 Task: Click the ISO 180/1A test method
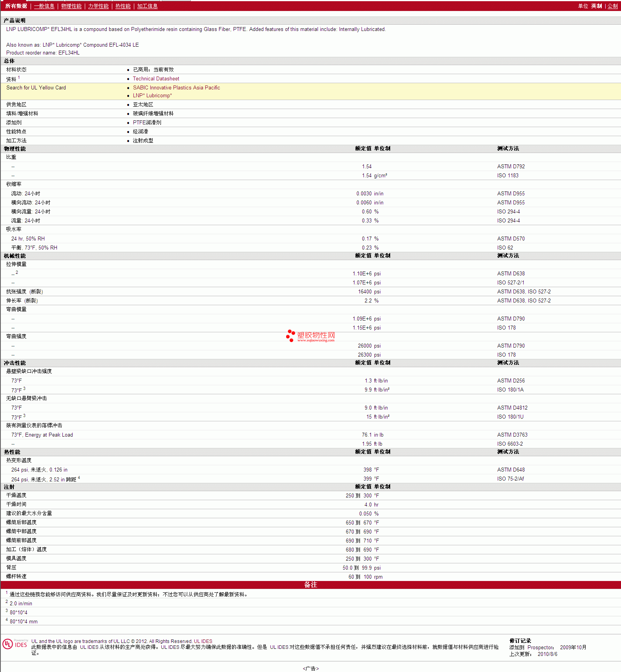coord(510,390)
